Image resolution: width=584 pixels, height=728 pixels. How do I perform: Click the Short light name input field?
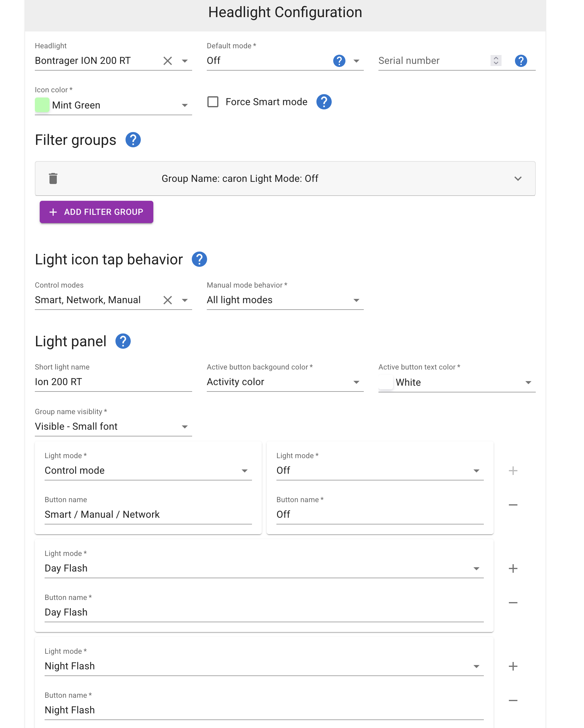pos(113,382)
